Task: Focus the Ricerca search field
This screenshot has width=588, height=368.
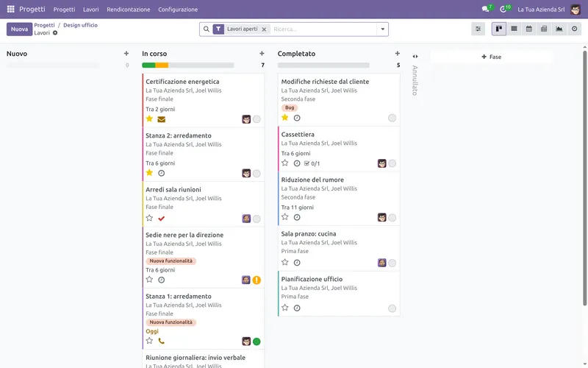Action: click(323, 29)
